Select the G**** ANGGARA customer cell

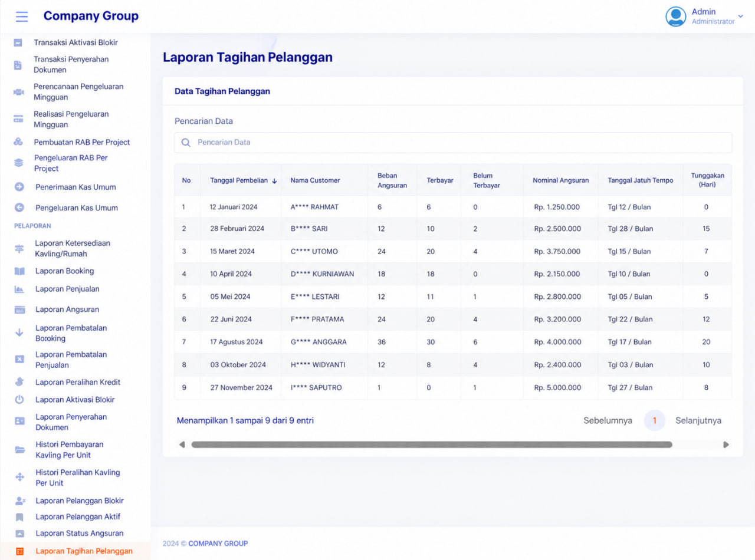tap(319, 342)
